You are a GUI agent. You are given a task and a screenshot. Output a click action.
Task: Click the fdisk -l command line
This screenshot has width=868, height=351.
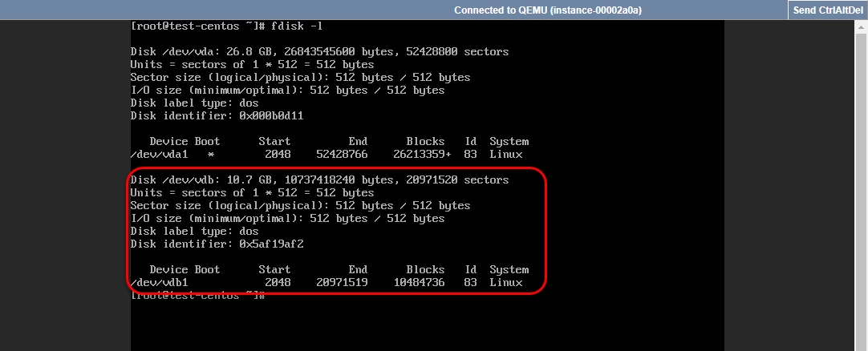click(x=227, y=26)
